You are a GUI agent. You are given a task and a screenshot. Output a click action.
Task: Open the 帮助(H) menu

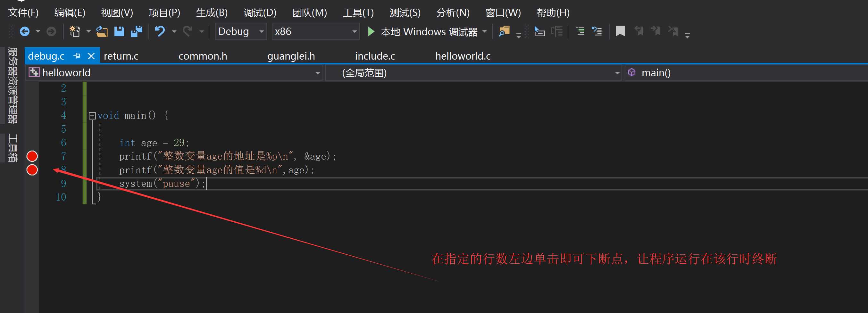tap(553, 13)
